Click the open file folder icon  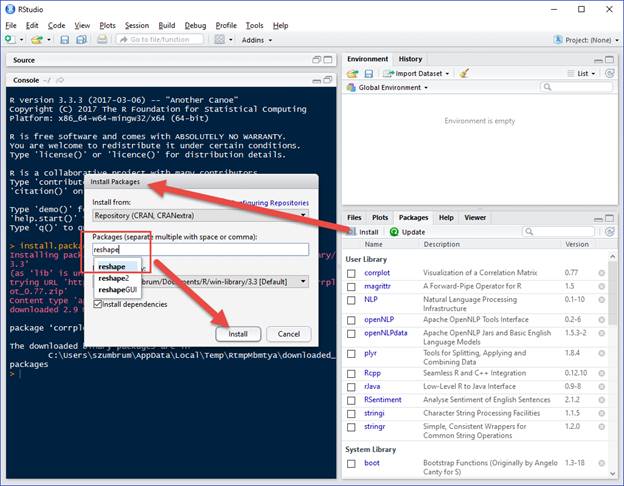[37, 40]
